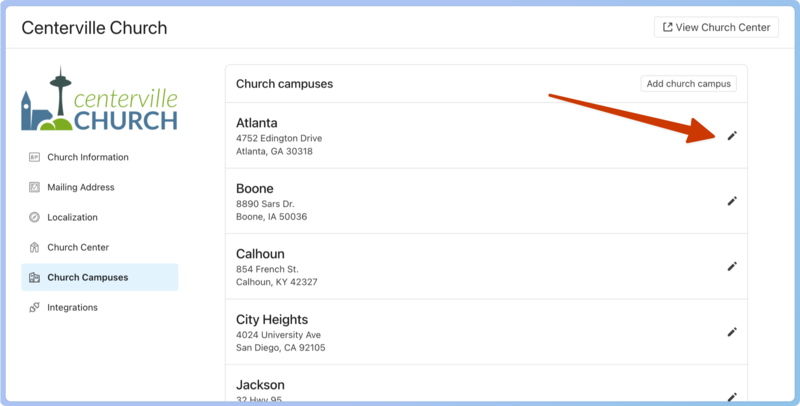800x406 pixels.
Task: Click the pencil icon for Boone
Action: coord(732,201)
